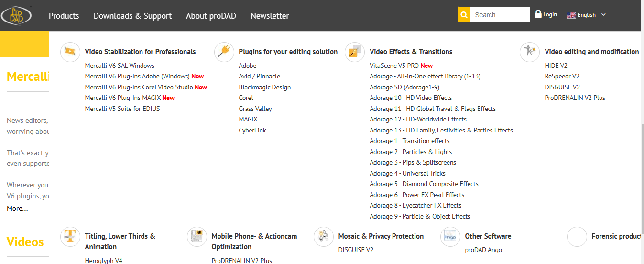
Task: Click the Mosaic & Privacy Protection icon
Action: click(x=324, y=236)
